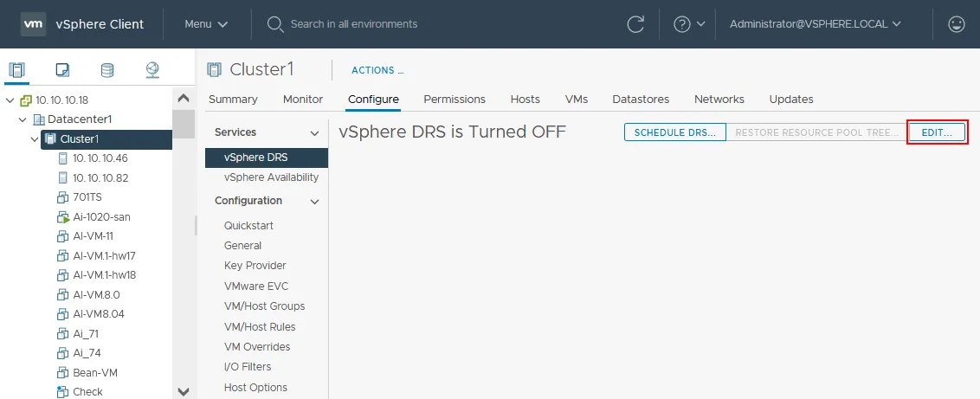Collapse the Configuration section chevron
Image resolution: width=980 pixels, height=399 pixels.
point(314,202)
